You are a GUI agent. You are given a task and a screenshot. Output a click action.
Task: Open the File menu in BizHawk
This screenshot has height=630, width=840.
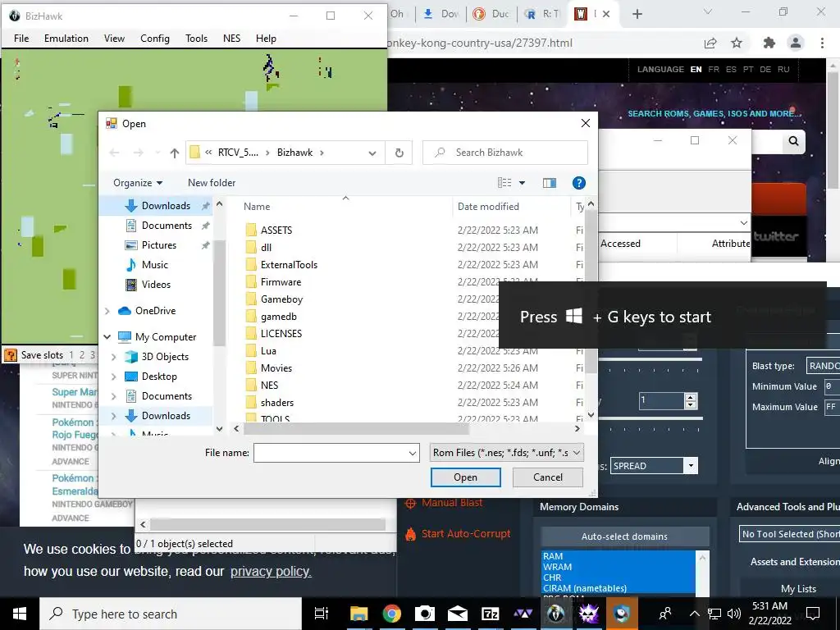pyautogui.click(x=21, y=39)
